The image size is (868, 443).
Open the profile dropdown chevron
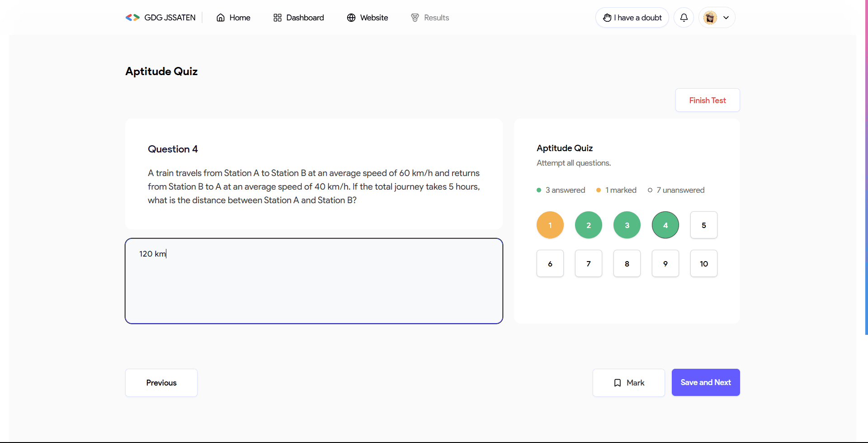[726, 17]
